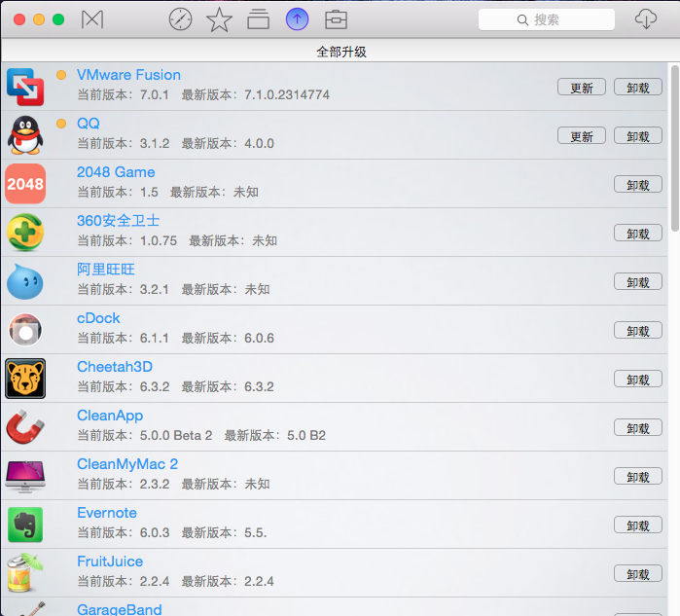The image size is (680, 616).
Task: Open the FruitJuice title link
Action: [110, 562]
